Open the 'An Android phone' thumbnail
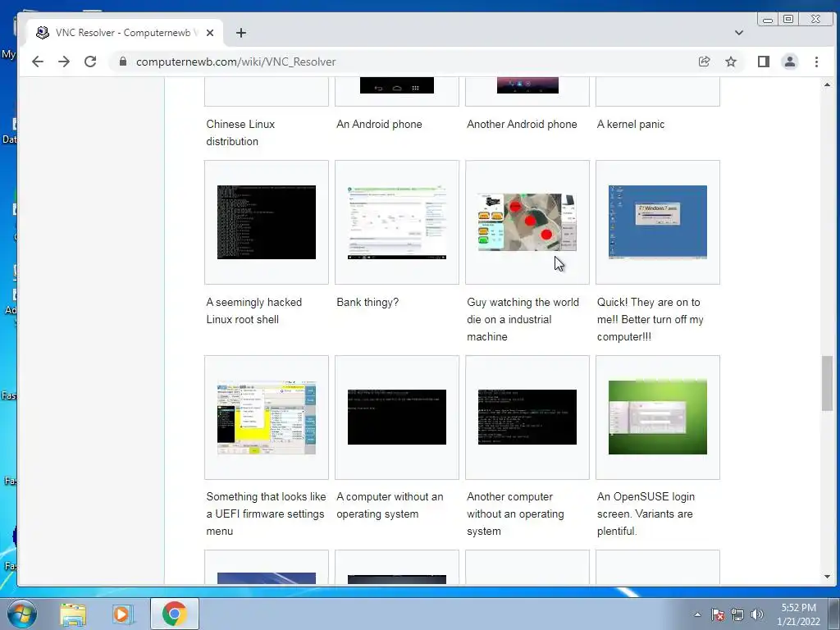Screen dimensions: 840x630 click(x=397, y=85)
